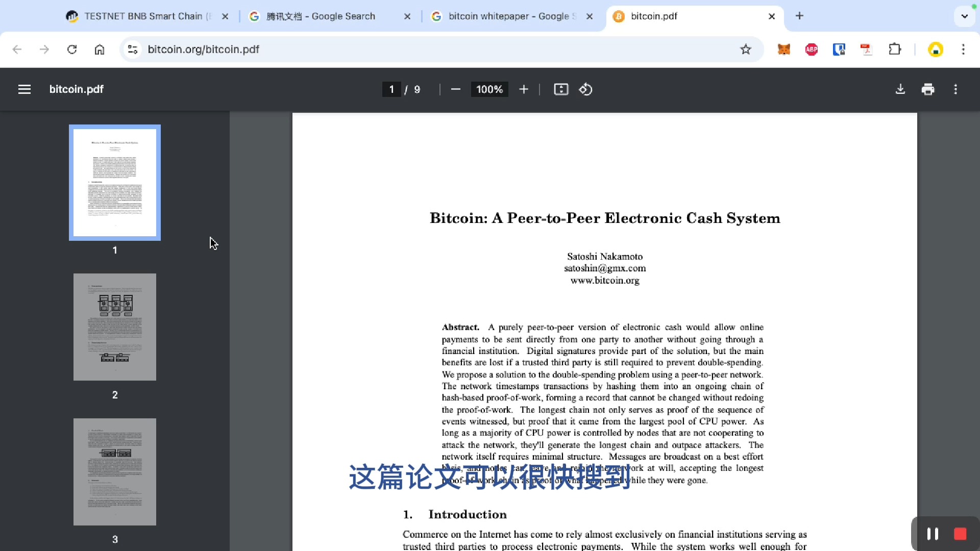The image size is (980, 551).
Task: Select the bitcoin.pdf tab
Action: (x=695, y=16)
